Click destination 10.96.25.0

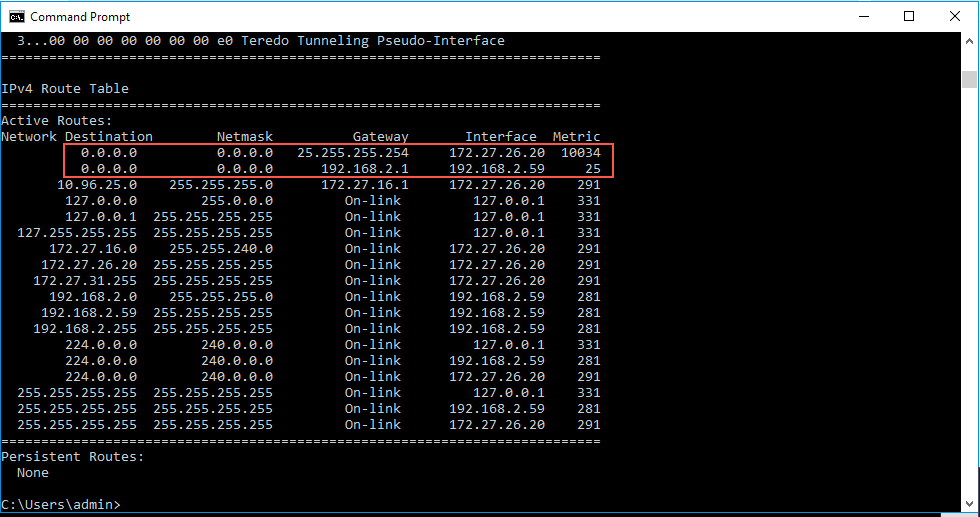pos(97,184)
